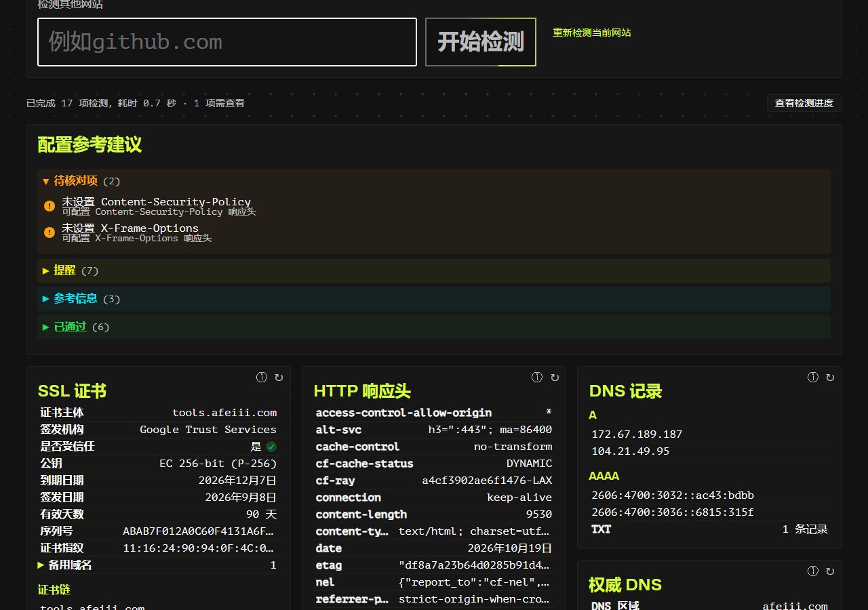The height and width of the screenshot is (610, 868).
Task: Refresh the 权威 DNS card
Action: click(830, 571)
